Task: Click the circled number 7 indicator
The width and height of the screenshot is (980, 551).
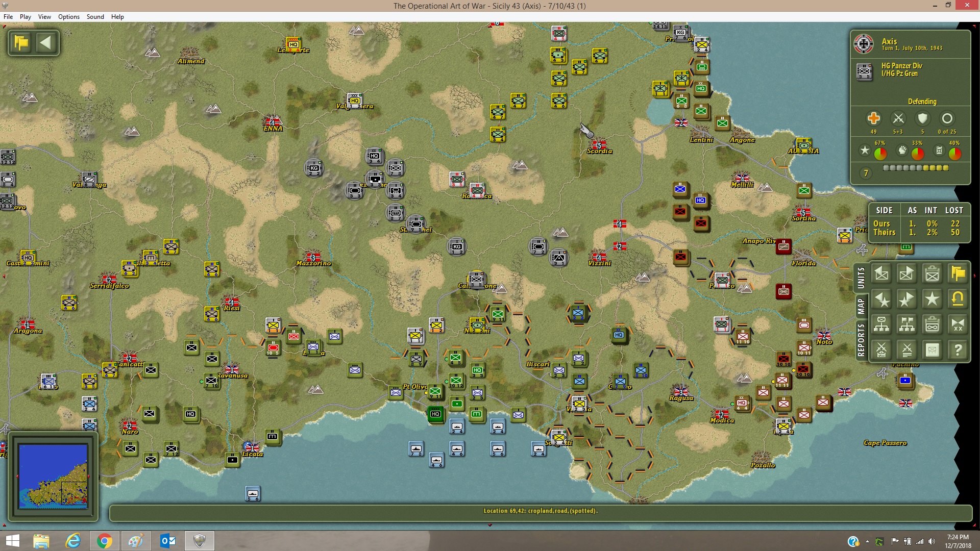Action: pyautogui.click(x=866, y=173)
